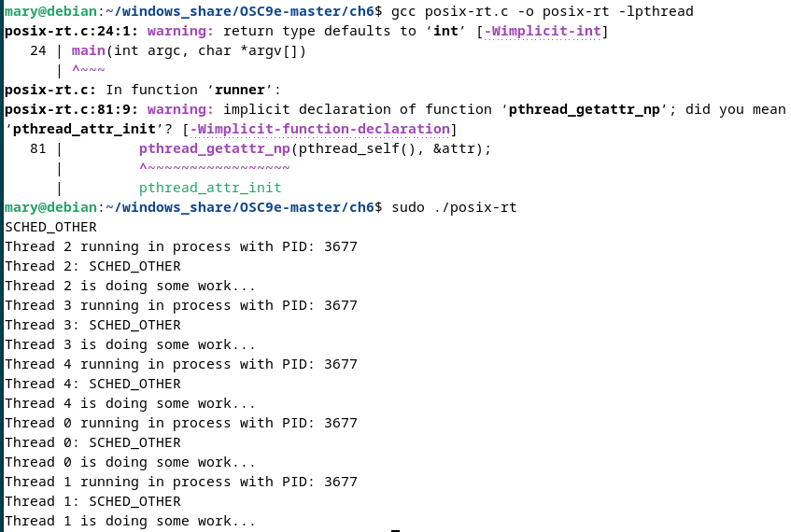The width and height of the screenshot is (791, 532).
Task: Click the highlighted main function name
Action: point(89,51)
